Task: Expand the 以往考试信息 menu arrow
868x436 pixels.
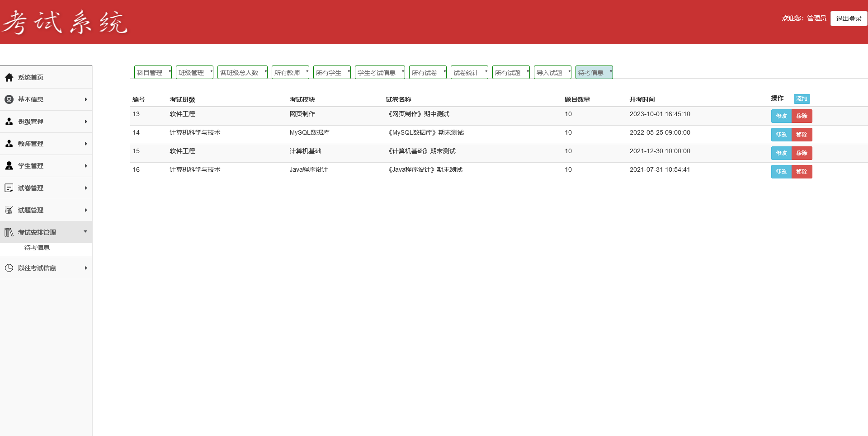Action: (x=86, y=268)
